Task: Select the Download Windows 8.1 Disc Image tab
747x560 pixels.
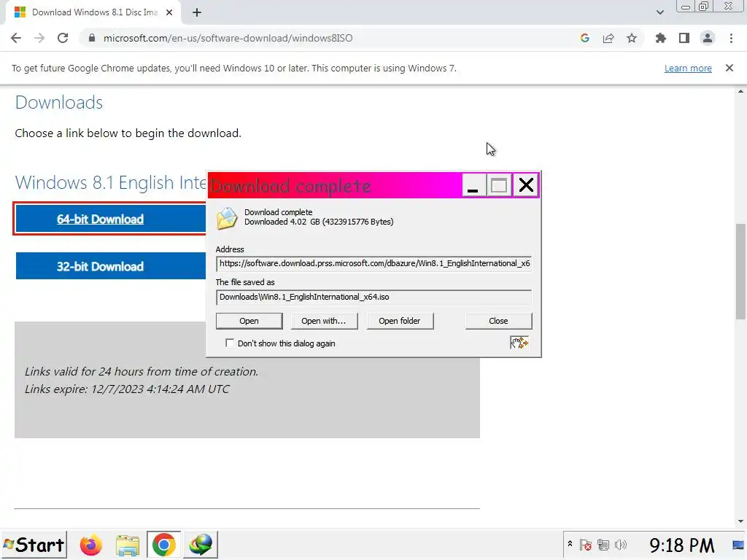Action: [x=93, y=12]
